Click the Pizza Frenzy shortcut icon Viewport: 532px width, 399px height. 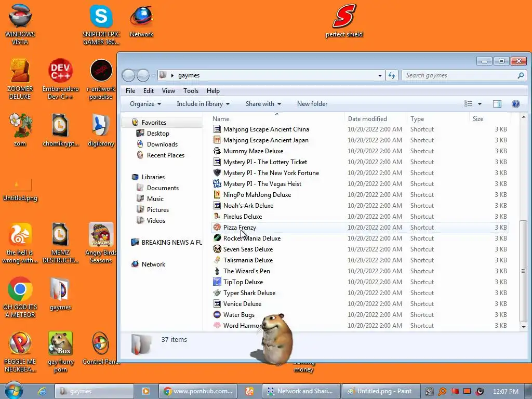[x=217, y=228]
